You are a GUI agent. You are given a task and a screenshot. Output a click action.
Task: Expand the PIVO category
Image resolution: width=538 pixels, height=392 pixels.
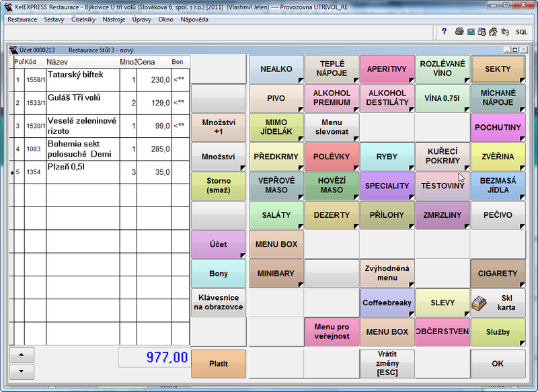coord(276,98)
